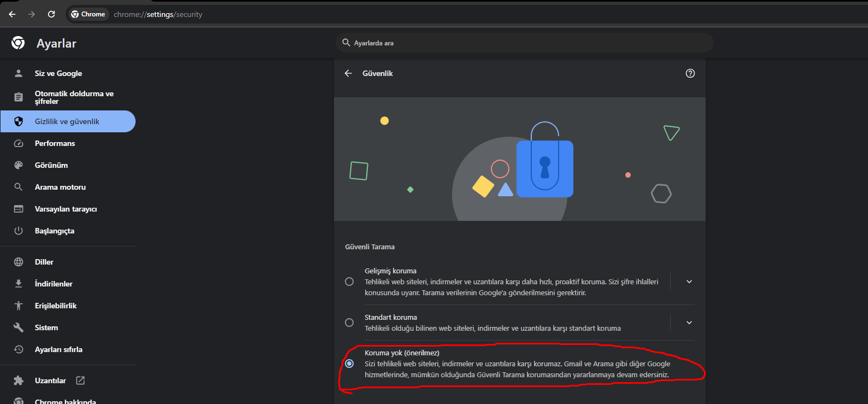The image size is (868, 404).
Task: Click the puzzle piece icon for Uzantılar
Action: [19, 380]
